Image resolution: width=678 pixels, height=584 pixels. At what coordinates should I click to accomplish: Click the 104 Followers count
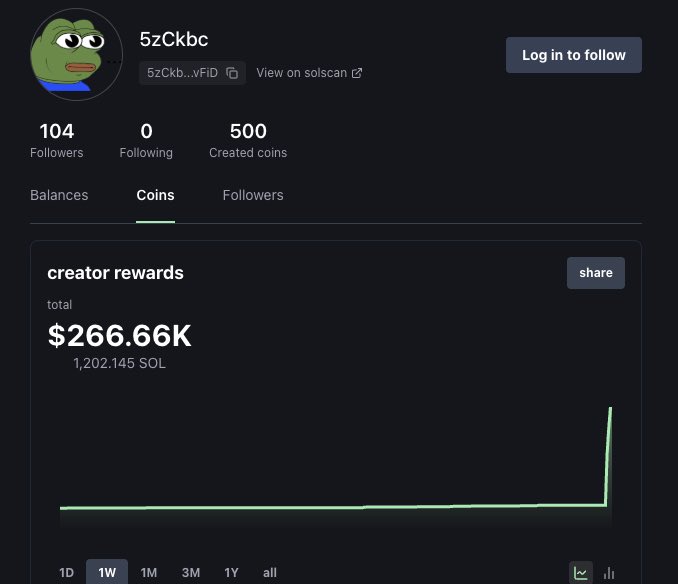coord(57,140)
